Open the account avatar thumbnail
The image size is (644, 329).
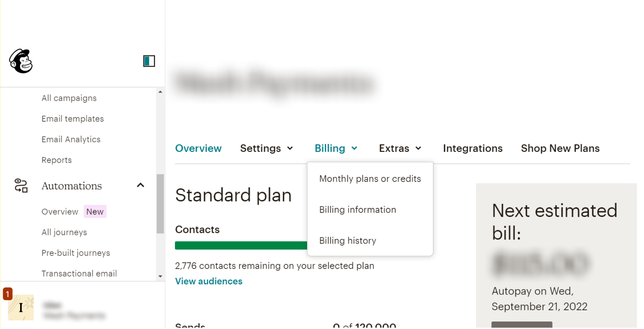(x=21, y=308)
